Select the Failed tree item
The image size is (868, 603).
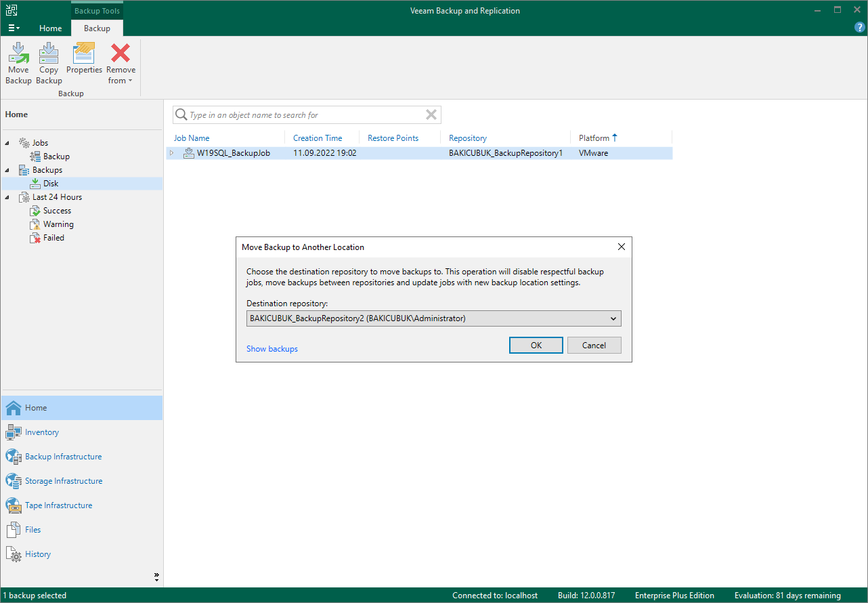[54, 238]
